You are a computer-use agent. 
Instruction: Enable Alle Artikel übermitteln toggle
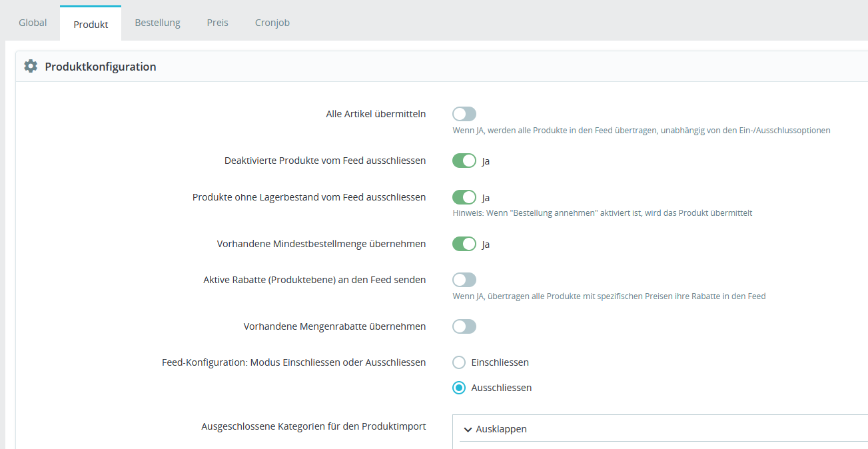[464, 114]
